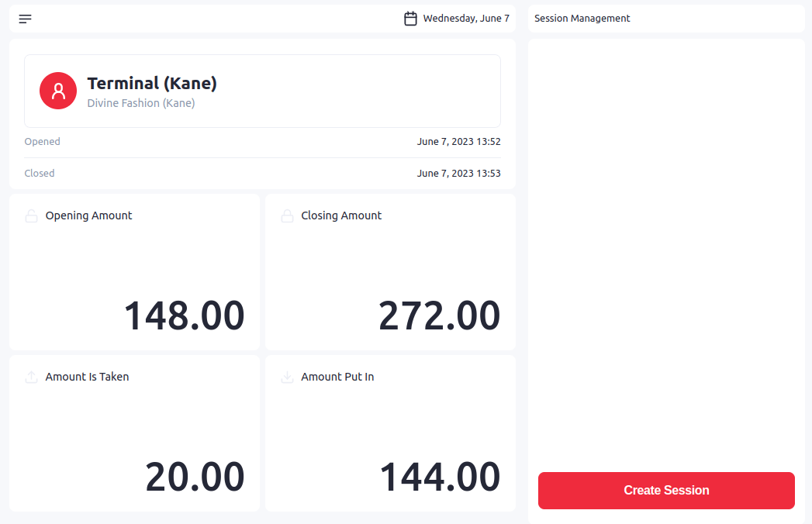
Task: Click the Amount Is Taken label
Action: pos(87,377)
